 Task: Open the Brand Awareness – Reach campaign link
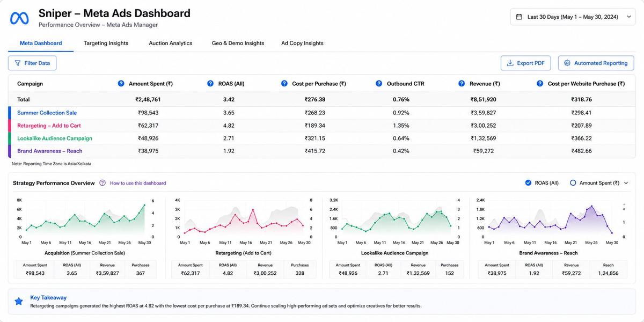click(x=50, y=151)
